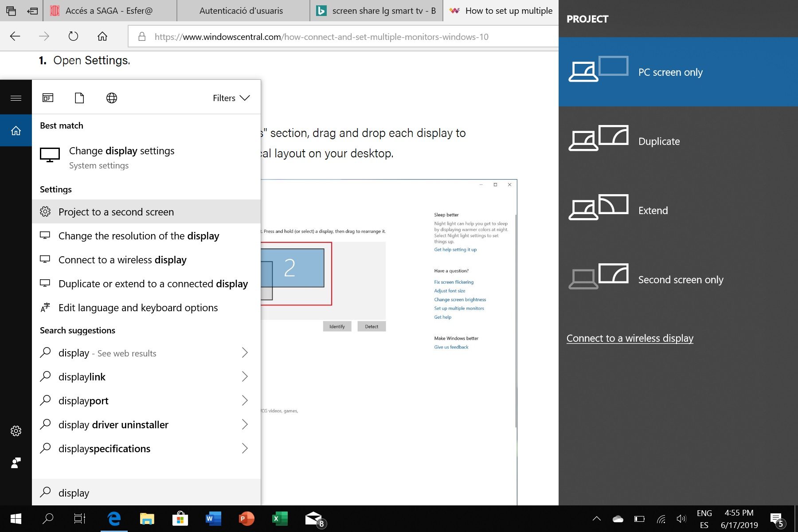Expand the displaylink suggestion arrow
Image resolution: width=798 pixels, height=532 pixels.
pyautogui.click(x=245, y=377)
